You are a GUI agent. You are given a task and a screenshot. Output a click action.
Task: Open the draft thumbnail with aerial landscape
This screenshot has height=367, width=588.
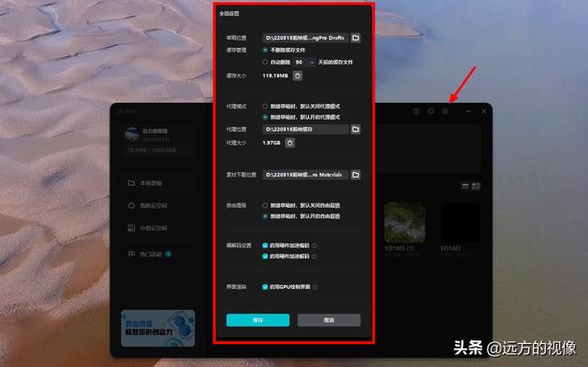click(404, 223)
